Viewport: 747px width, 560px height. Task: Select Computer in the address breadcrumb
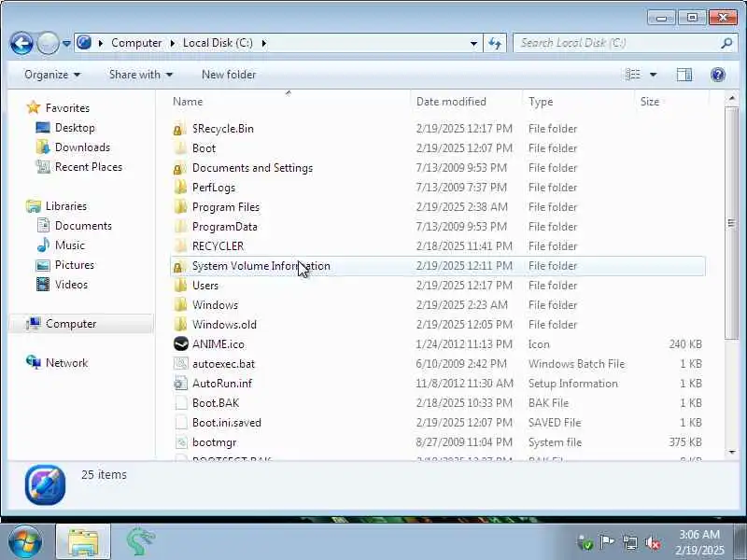(136, 43)
